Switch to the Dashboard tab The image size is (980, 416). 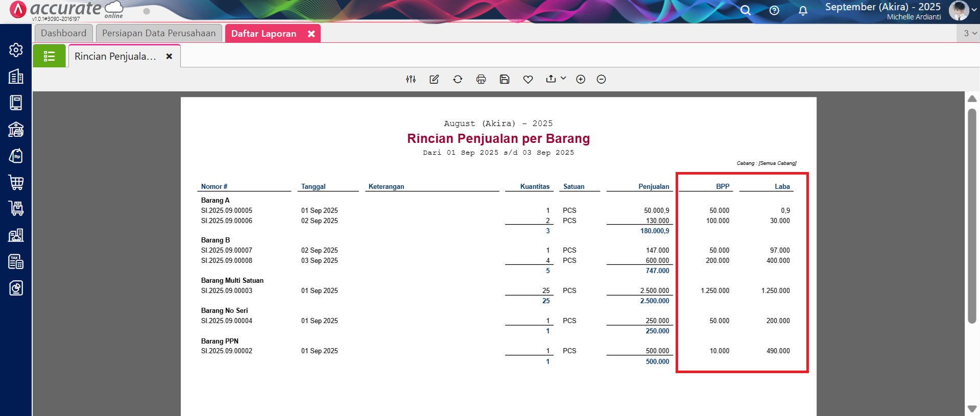[x=64, y=33]
